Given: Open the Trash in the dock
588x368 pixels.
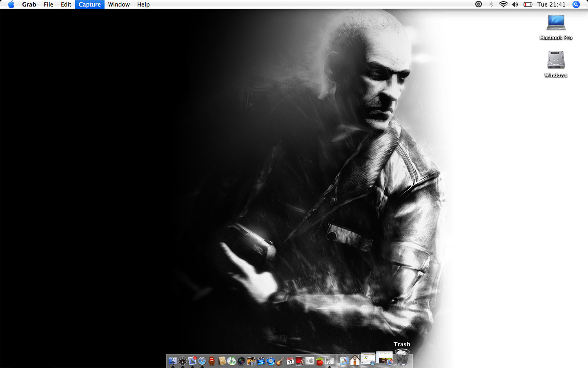Looking at the screenshot, I should click(x=402, y=357).
